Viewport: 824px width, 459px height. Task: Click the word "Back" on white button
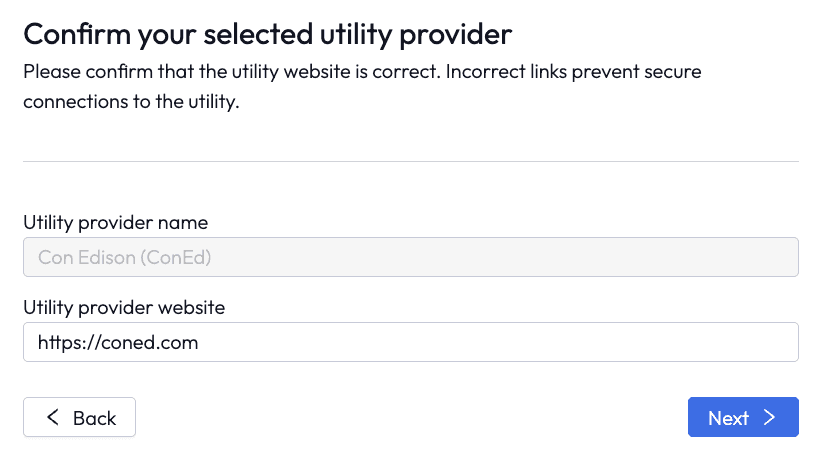pos(95,418)
